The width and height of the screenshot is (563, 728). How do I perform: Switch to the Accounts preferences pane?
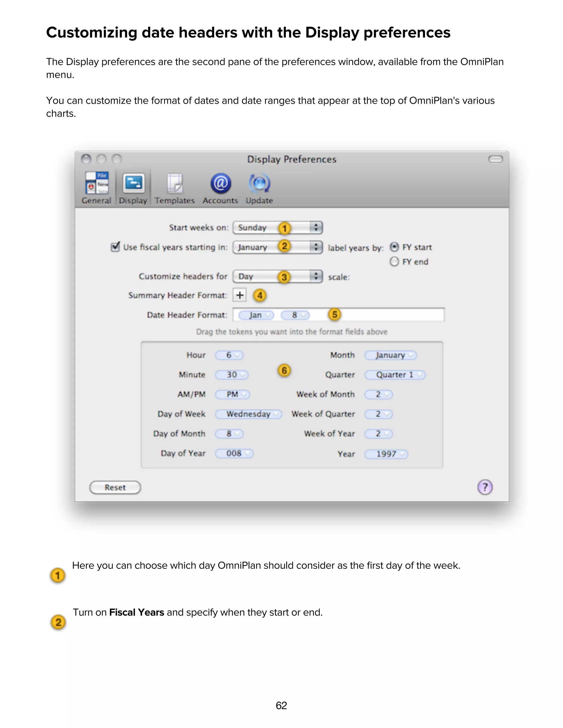(x=220, y=188)
